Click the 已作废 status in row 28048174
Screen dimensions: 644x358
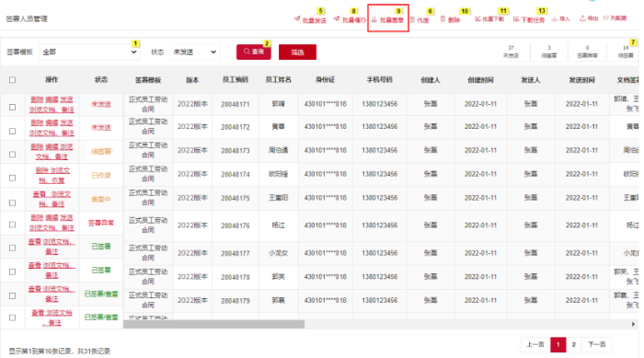pos(101,176)
